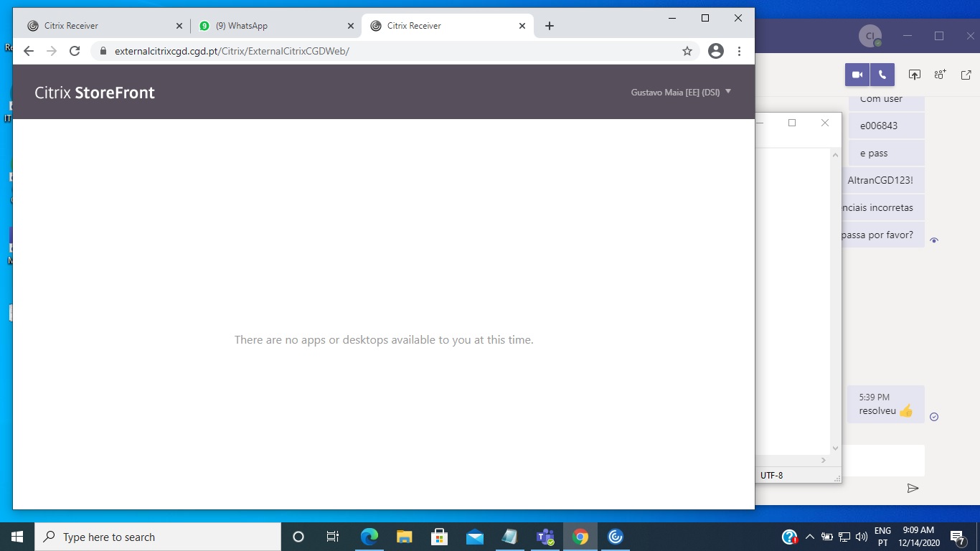Click the Citrix StoreFront logo
The image size is (980, 551).
95,93
